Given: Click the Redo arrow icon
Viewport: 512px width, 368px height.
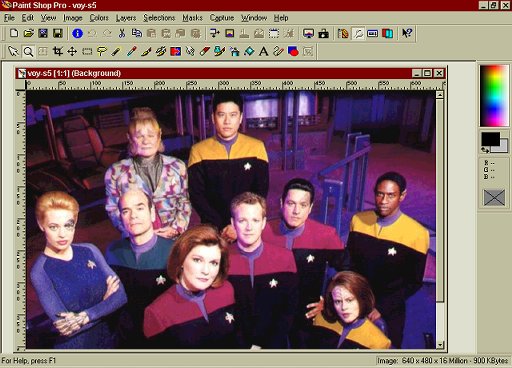Looking at the screenshot, I should 107,33.
